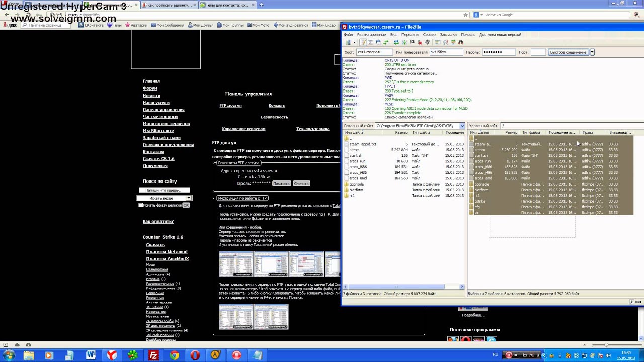The height and width of the screenshot is (362, 644).
Task: Open FileZilla Site Manager icon
Action: (x=348, y=42)
